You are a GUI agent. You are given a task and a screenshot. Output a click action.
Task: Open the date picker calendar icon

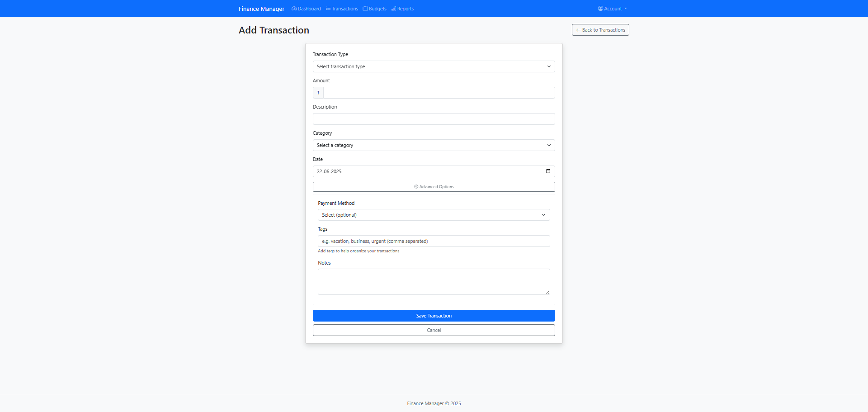pos(548,171)
